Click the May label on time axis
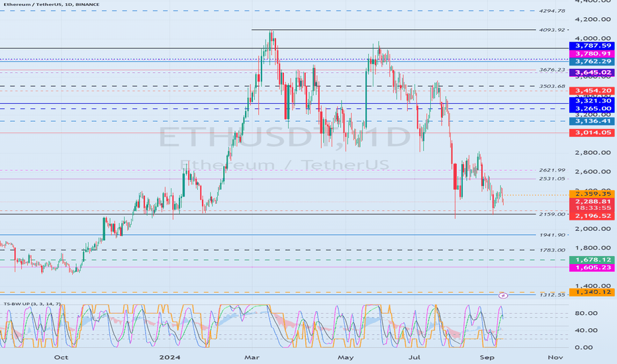617x364 pixels. 346,357
